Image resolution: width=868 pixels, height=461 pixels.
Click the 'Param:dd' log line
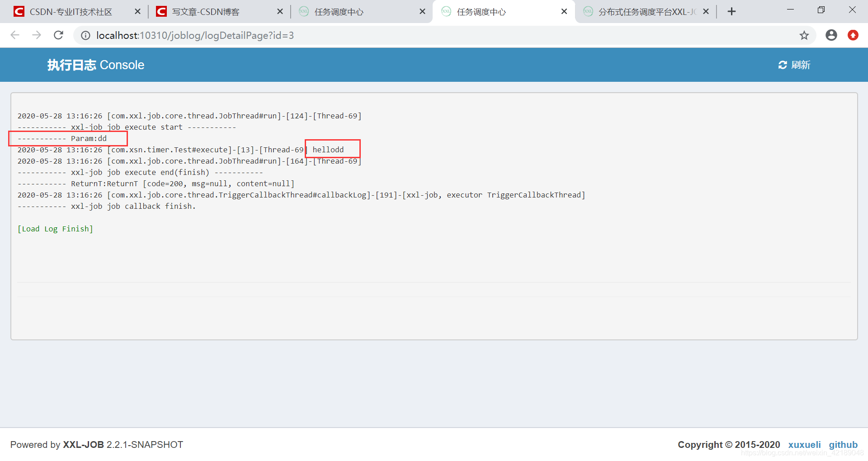62,139
